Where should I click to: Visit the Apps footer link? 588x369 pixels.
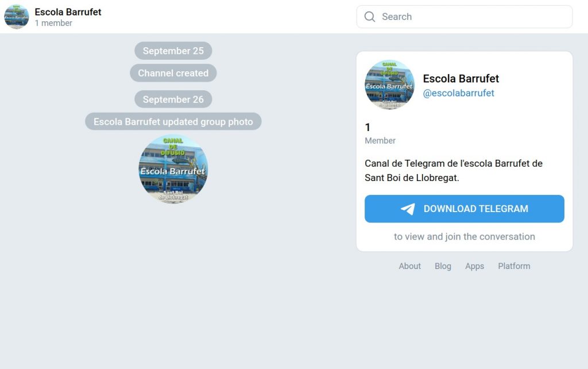coord(474,266)
